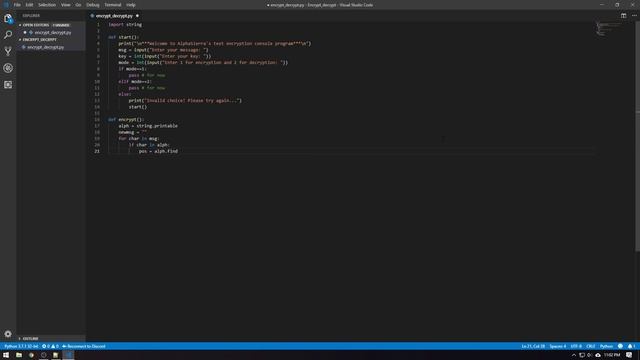Click the Split Editor icon

tap(623, 16)
